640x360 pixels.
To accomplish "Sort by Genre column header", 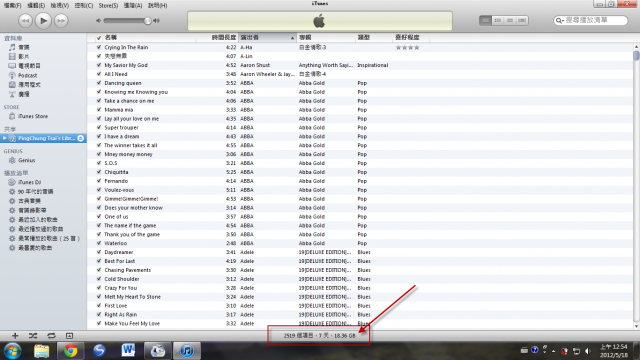I will [374, 38].
